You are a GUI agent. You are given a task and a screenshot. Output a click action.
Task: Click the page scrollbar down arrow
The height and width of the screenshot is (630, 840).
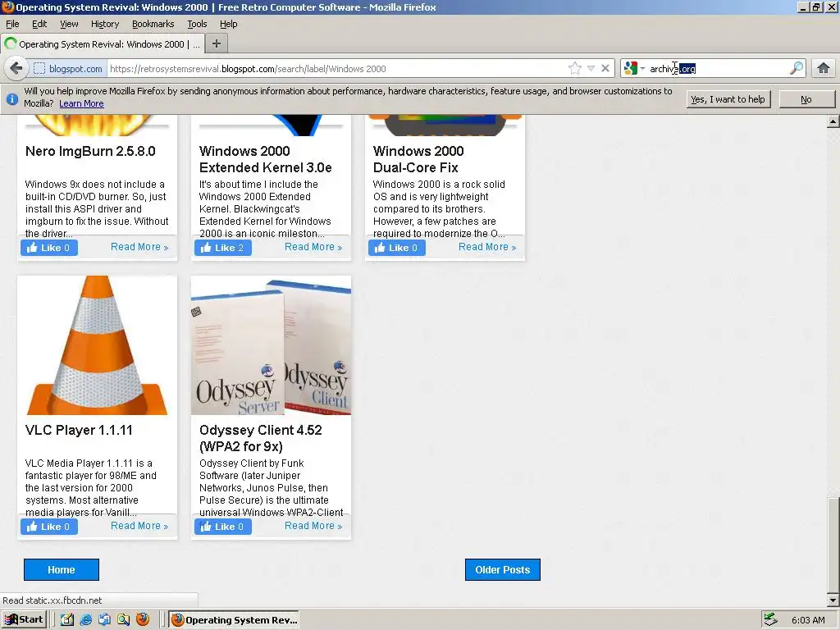(833, 600)
